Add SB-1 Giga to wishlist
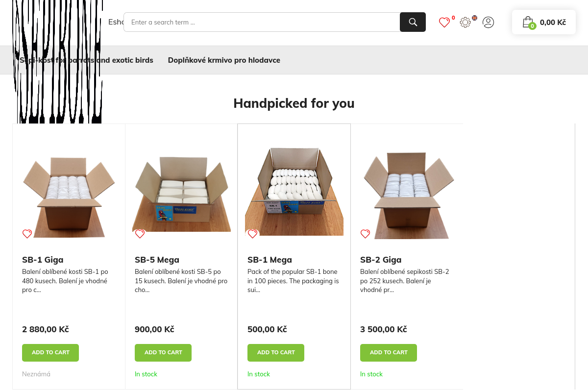Image resolution: width=588 pixels, height=392 pixels. [27, 234]
